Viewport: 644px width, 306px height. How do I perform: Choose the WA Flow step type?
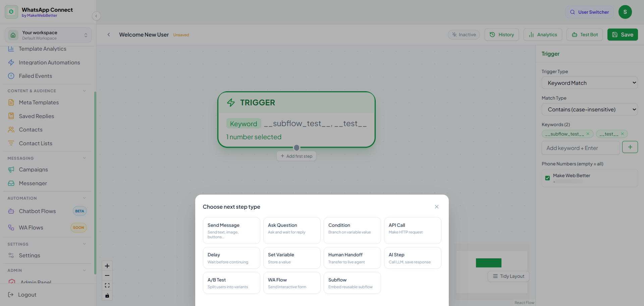(292, 283)
